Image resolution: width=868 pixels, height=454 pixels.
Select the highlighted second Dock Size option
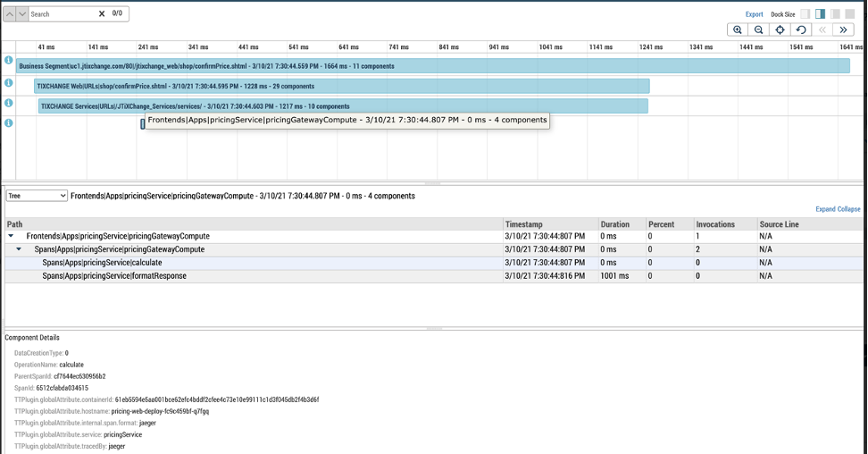[x=821, y=14]
